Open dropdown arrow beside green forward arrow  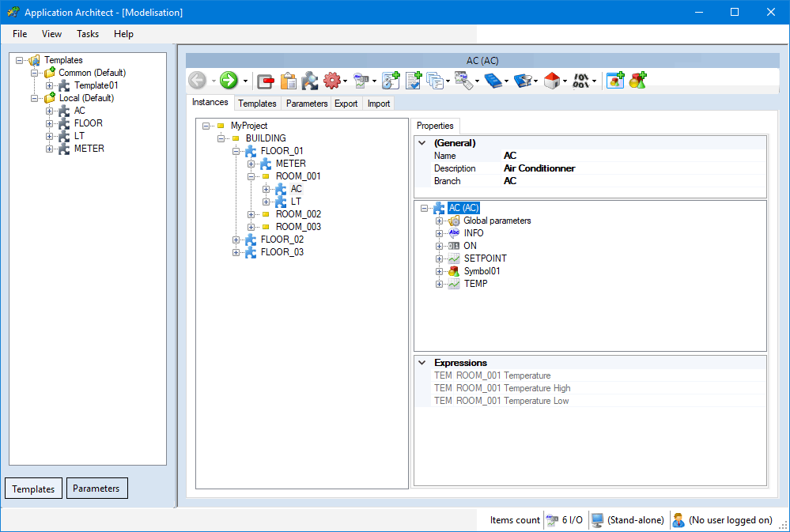click(x=245, y=81)
